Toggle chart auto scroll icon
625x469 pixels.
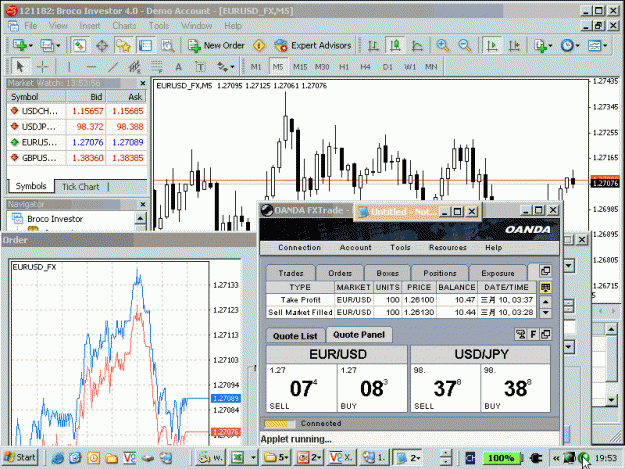pyautogui.click(x=492, y=45)
